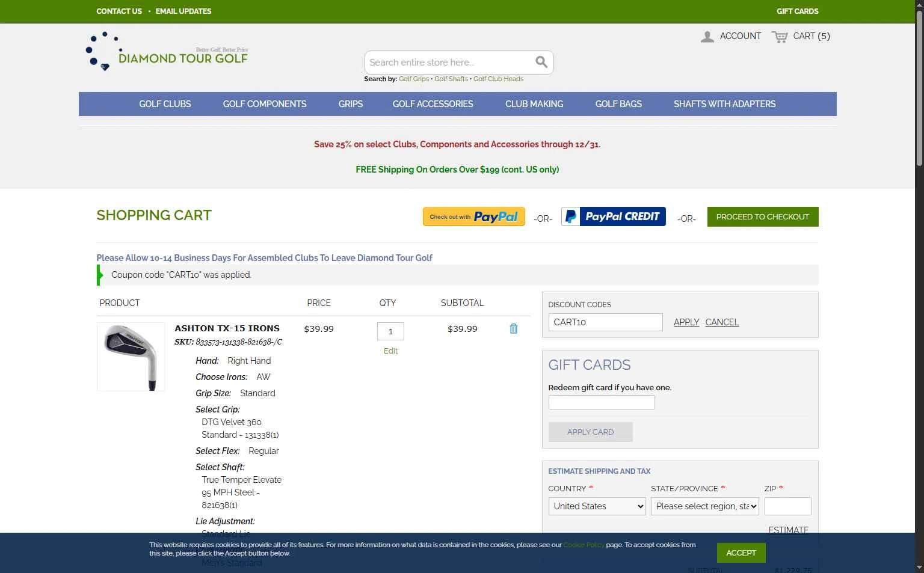This screenshot has height=573, width=924.
Task: Click Email Updates link
Action: (183, 11)
